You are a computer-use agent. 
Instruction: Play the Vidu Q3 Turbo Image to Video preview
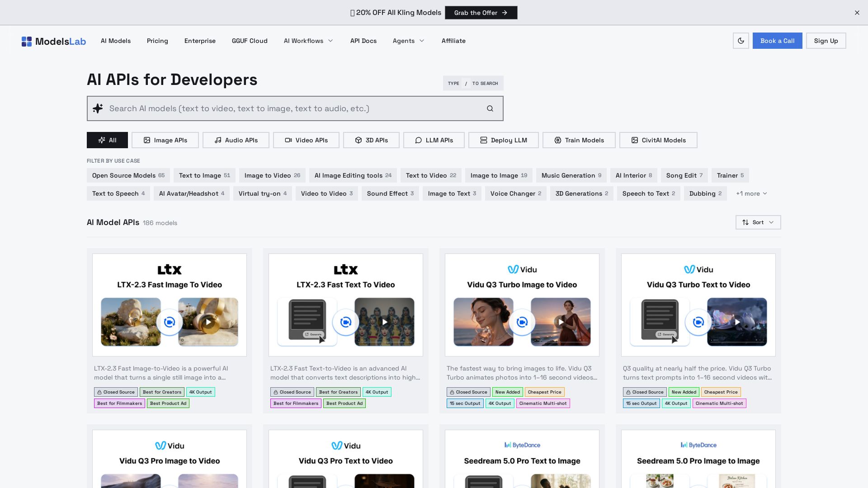click(x=561, y=322)
